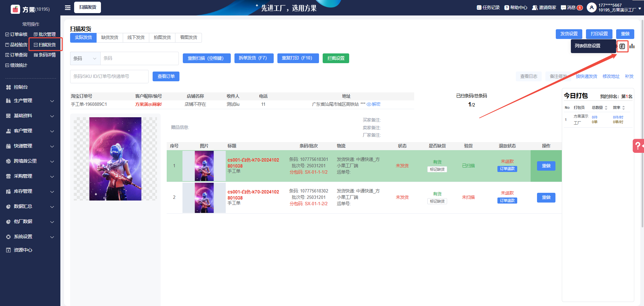The image size is (644, 306).
Task: Open the account dropdown arrow at top right
Action: 640,8
